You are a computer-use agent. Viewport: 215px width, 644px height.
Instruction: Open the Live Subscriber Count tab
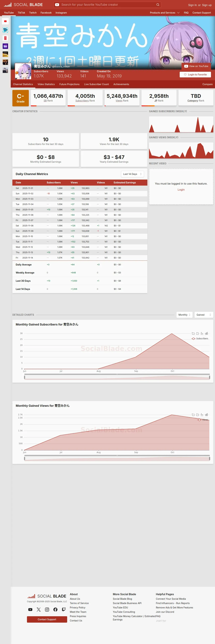[x=96, y=84]
